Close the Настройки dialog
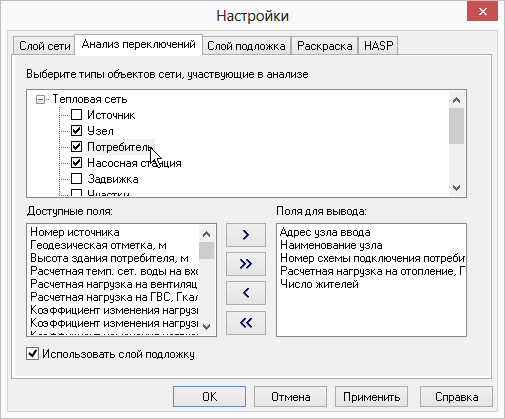The image size is (505, 419). 482,12
